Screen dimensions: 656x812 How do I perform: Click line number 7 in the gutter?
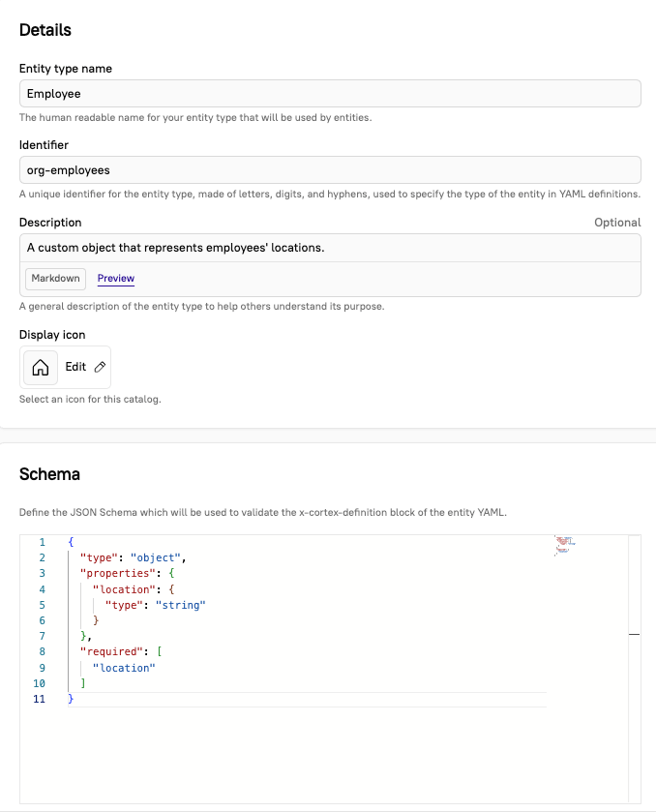[42, 636]
